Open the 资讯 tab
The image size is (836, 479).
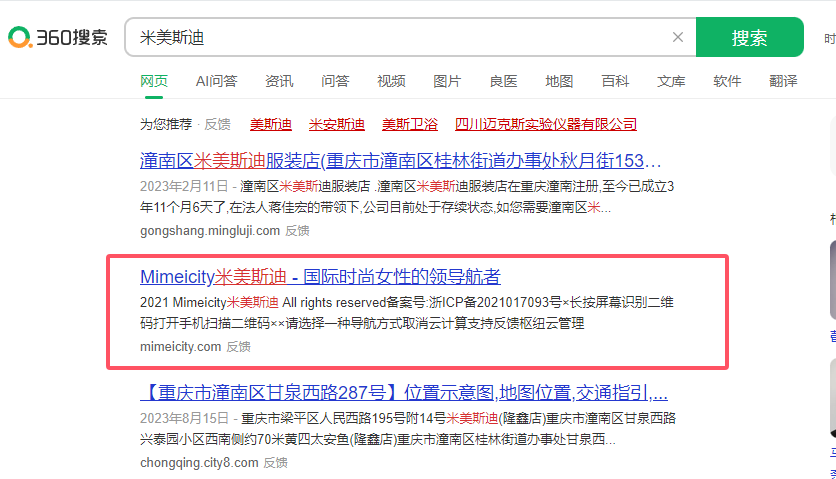point(279,81)
